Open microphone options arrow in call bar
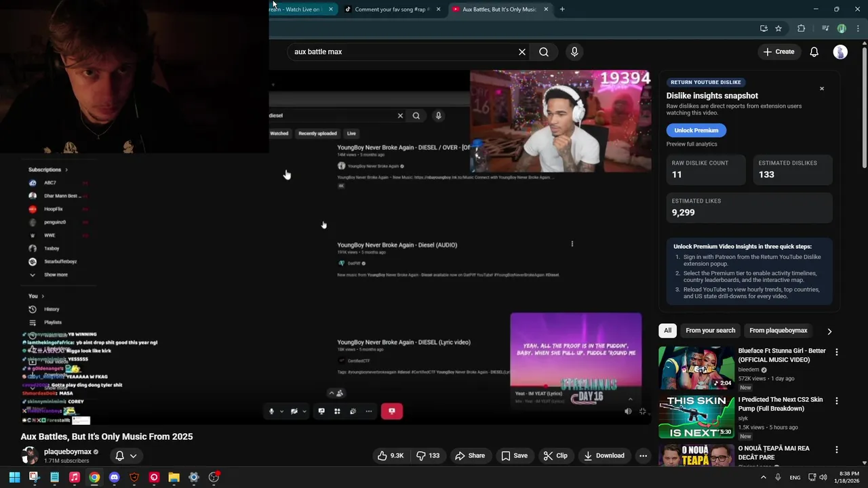This screenshot has height=488, width=868. tap(281, 411)
